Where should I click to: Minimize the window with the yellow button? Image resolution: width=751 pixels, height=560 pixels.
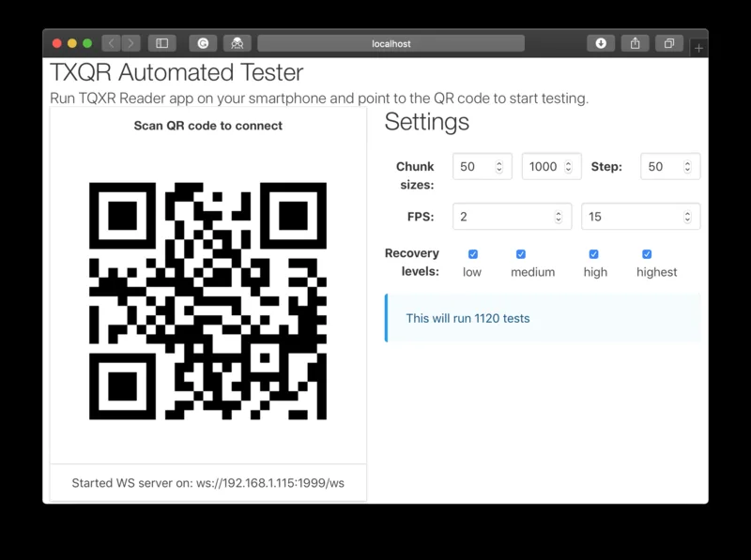point(72,43)
